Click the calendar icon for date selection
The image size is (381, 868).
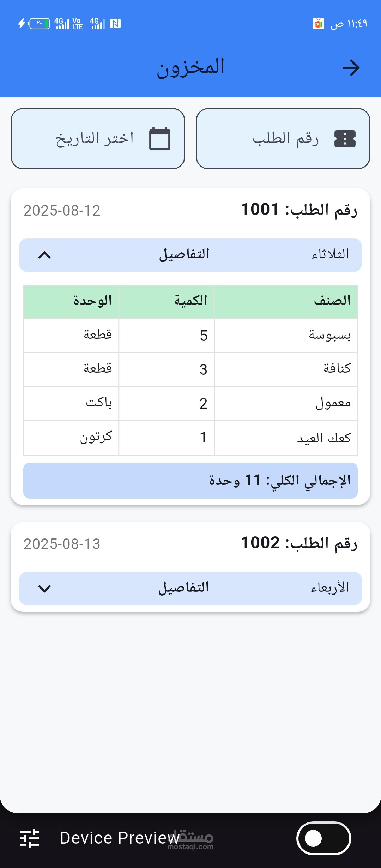(x=160, y=139)
